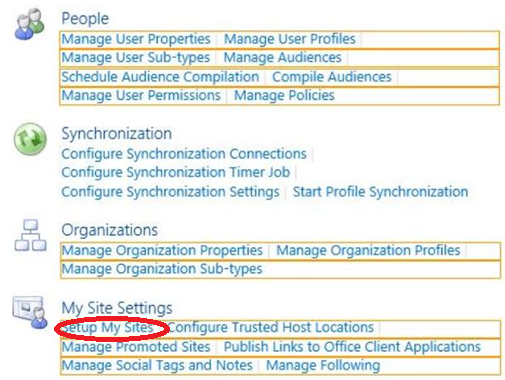505x380 pixels.
Task: Click the Setup My Sites link
Action: (107, 328)
